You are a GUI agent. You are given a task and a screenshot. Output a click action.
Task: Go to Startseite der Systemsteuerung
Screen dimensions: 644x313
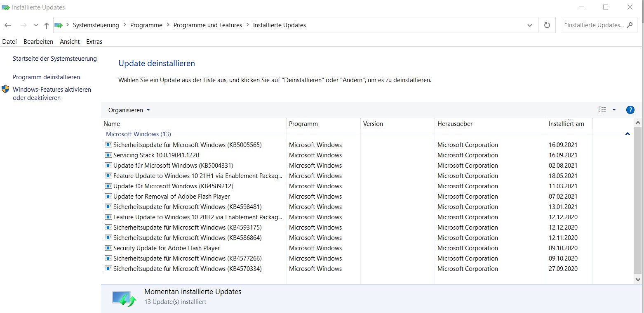pyautogui.click(x=54, y=59)
